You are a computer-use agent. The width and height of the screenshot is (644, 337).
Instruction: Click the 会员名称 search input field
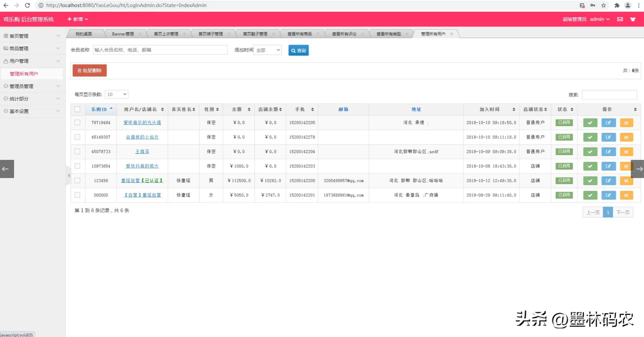pyautogui.click(x=160, y=50)
